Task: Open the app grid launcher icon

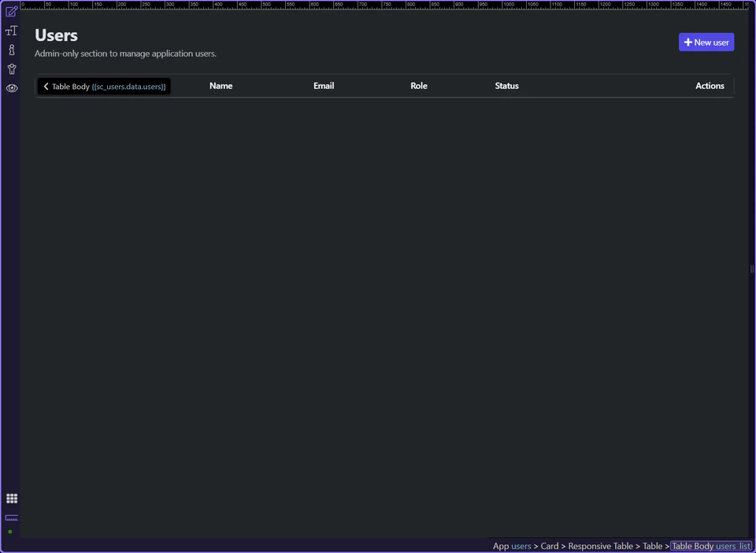Action: pos(11,498)
